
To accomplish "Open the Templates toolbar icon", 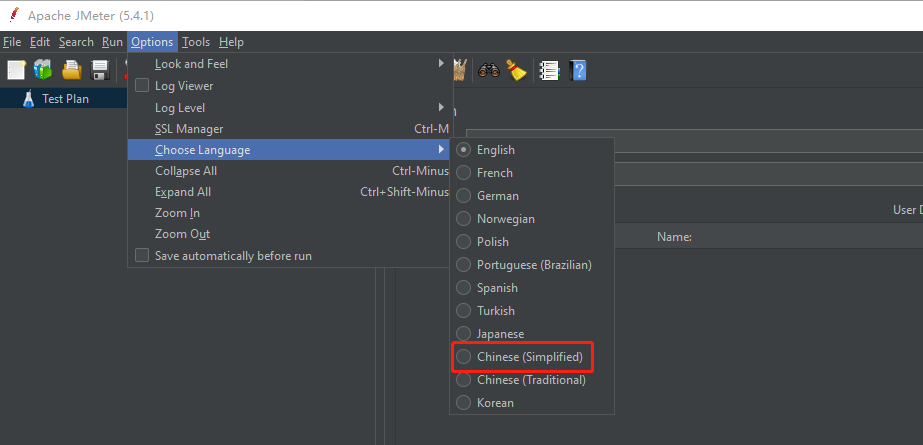I will [x=43, y=70].
